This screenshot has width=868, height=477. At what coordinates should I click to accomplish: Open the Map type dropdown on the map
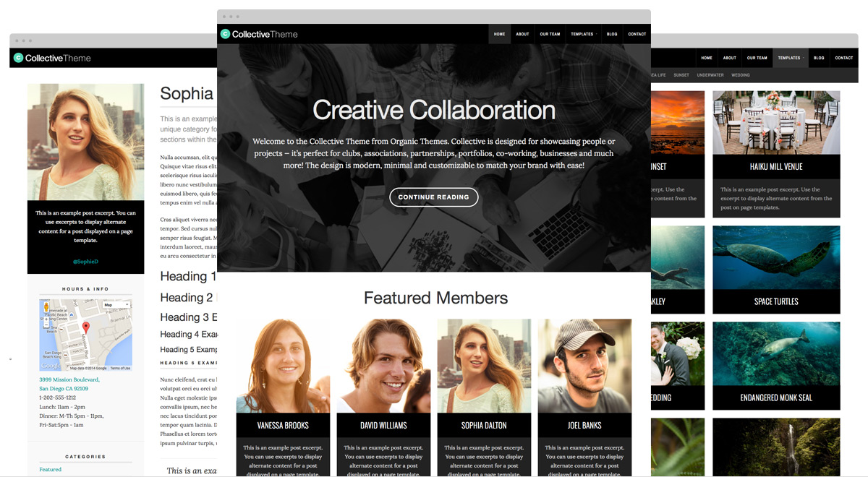coord(116,305)
